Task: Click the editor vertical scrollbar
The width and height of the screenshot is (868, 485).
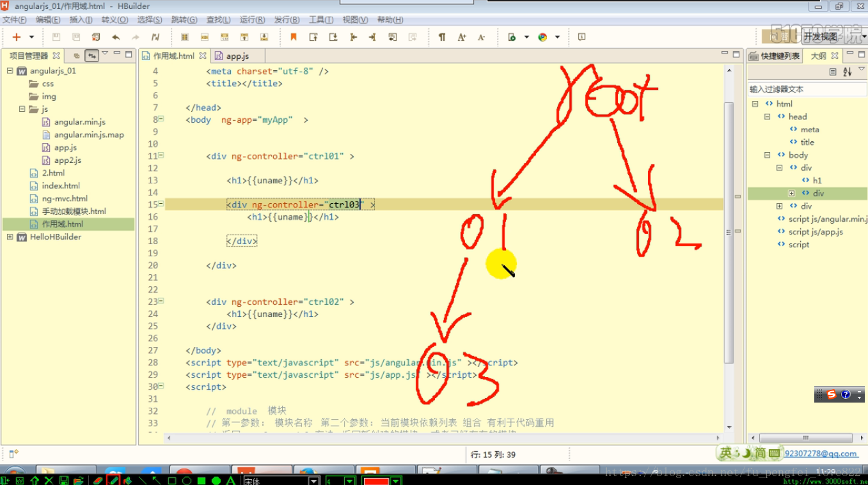Action: pos(729,233)
